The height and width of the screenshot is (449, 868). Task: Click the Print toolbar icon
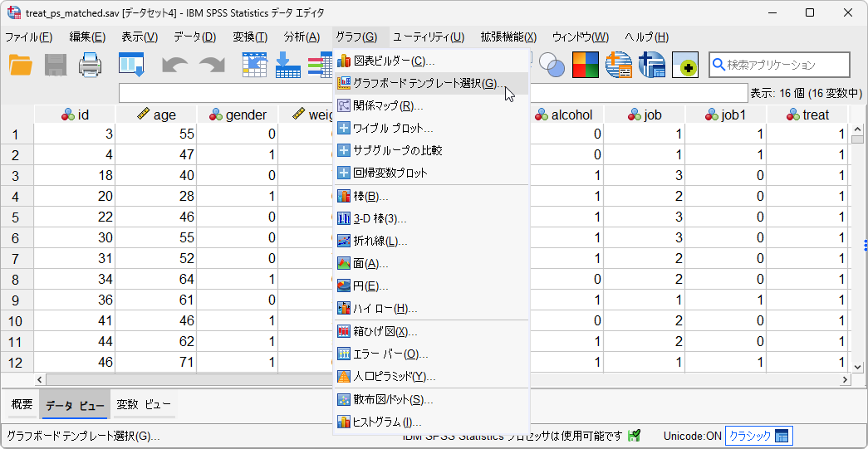coord(90,66)
